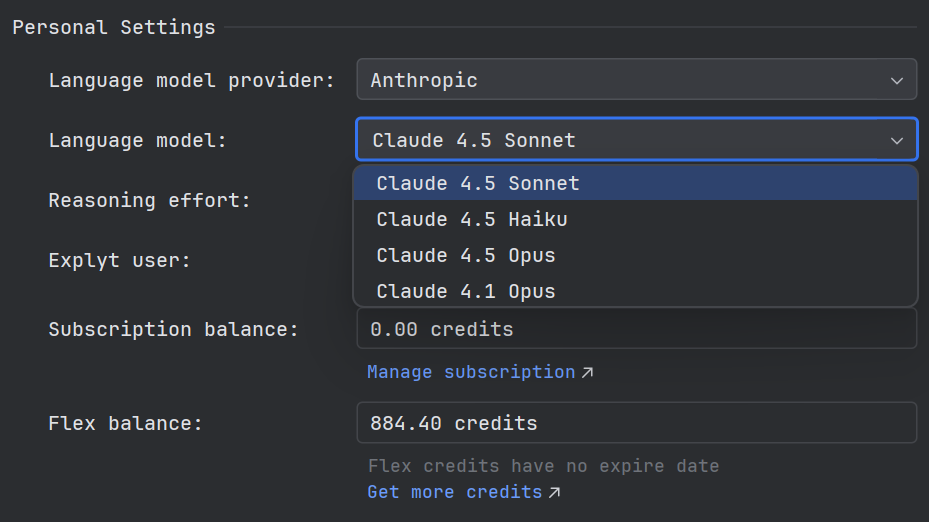The width and height of the screenshot is (929, 522).
Task: Choose Claude 4.5 Haiku in the dropdown list
Action: pyautogui.click(x=472, y=220)
